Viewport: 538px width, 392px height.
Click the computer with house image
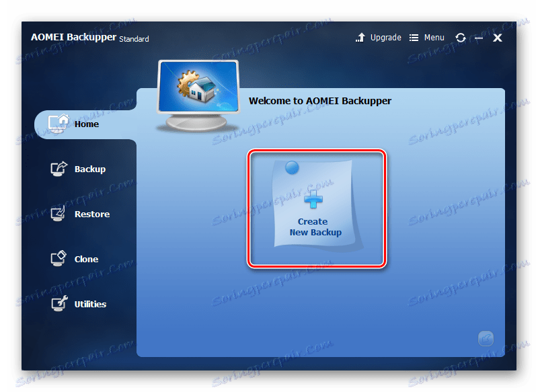click(198, 95)
